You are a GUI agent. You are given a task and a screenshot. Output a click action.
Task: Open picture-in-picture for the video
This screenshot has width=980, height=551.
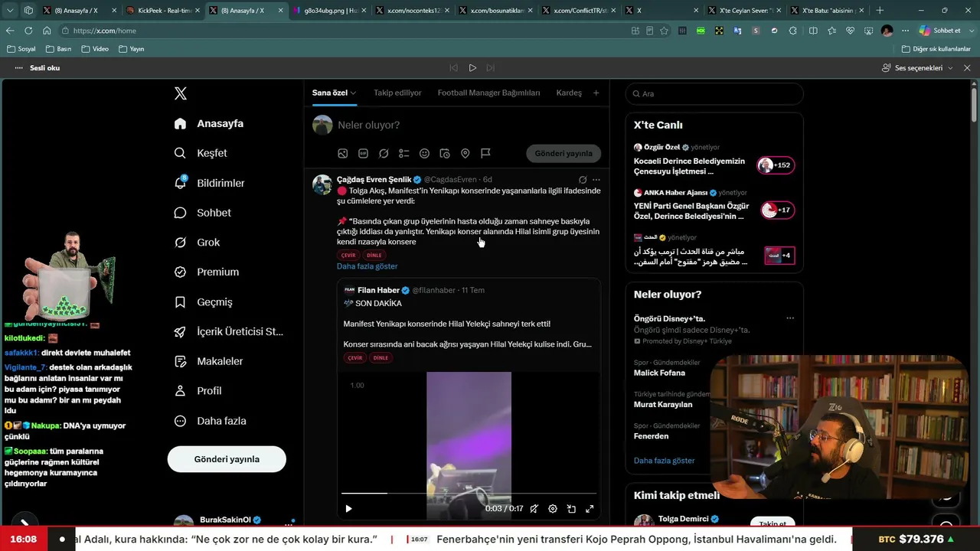(571, 509)
